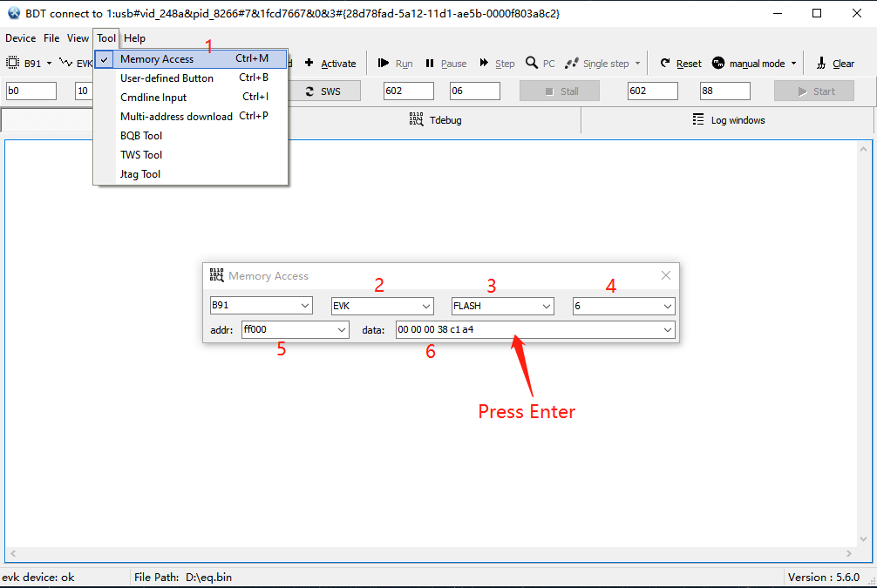
Task: Switch to the Tdebug tab
Action: point(435,120)
